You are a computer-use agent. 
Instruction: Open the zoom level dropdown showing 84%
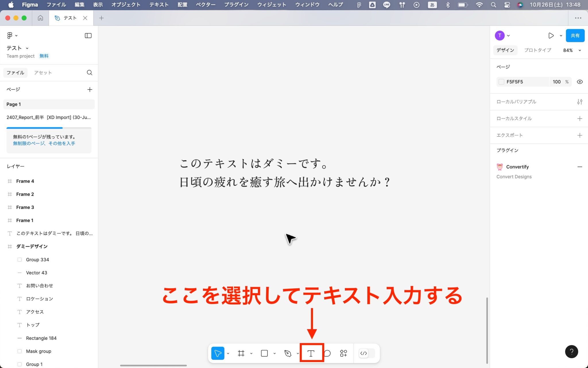pos(572,50)
